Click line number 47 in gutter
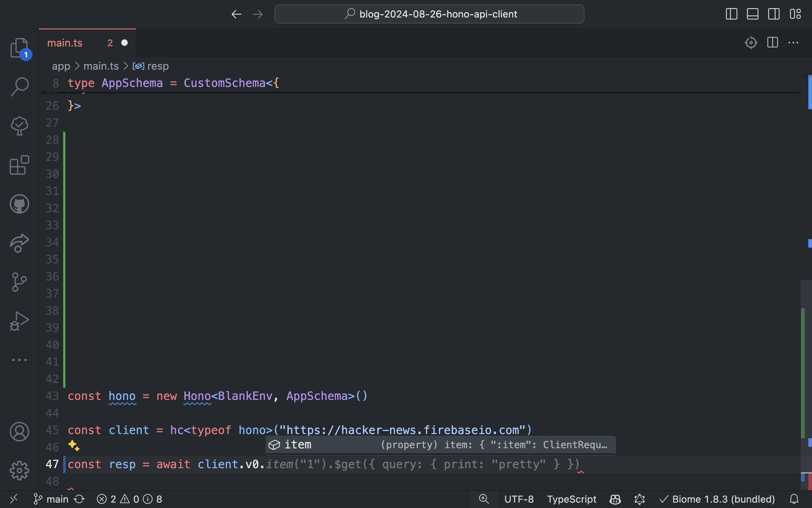Image resolution: width=812 pixels, height=508 pixels. pyautogui.click(x=52, y=464)
